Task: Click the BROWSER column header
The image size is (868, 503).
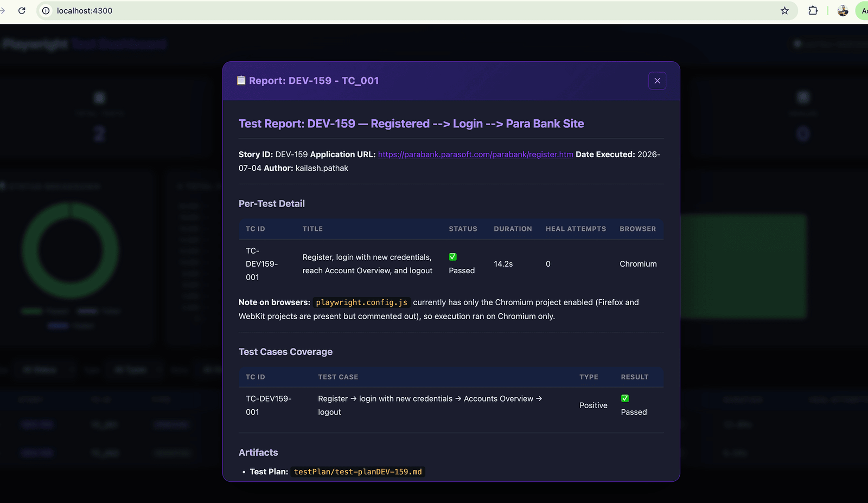Action: 638,229
